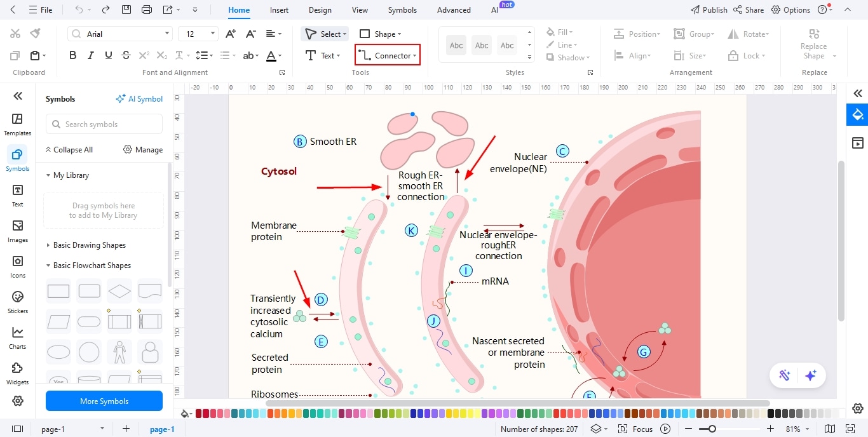Click the Redo arrow icon
This screenshot has width=868, height=437.
click(105, 10)
